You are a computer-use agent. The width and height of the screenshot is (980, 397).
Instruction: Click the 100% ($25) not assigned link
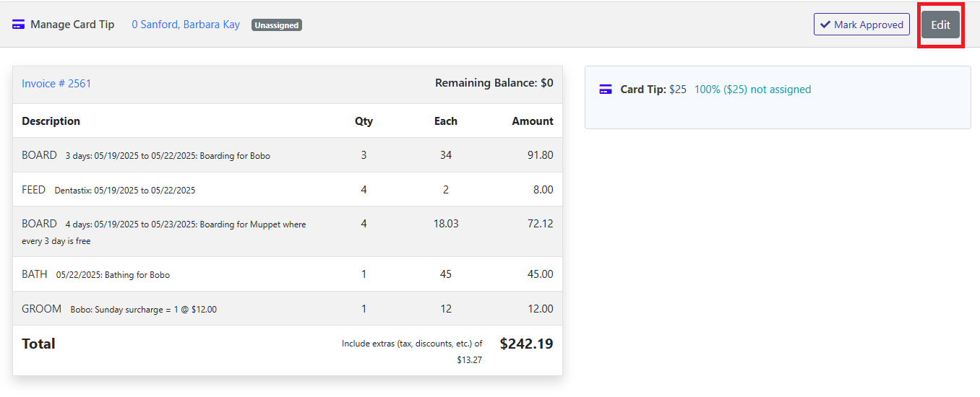coord(752,90)
